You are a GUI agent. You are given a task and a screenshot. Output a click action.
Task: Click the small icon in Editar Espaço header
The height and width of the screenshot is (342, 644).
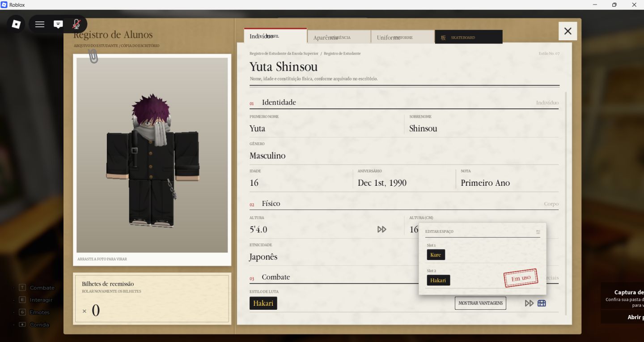538,231
